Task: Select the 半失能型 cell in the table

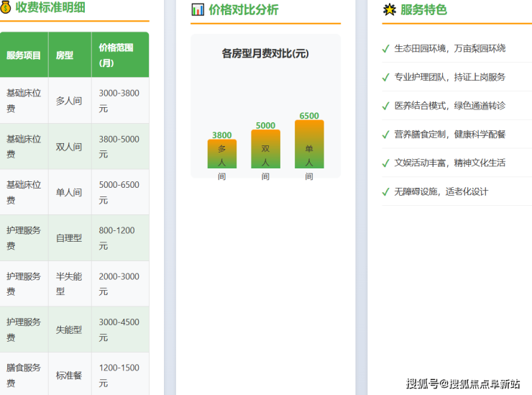Action: [x=69, y=283]
